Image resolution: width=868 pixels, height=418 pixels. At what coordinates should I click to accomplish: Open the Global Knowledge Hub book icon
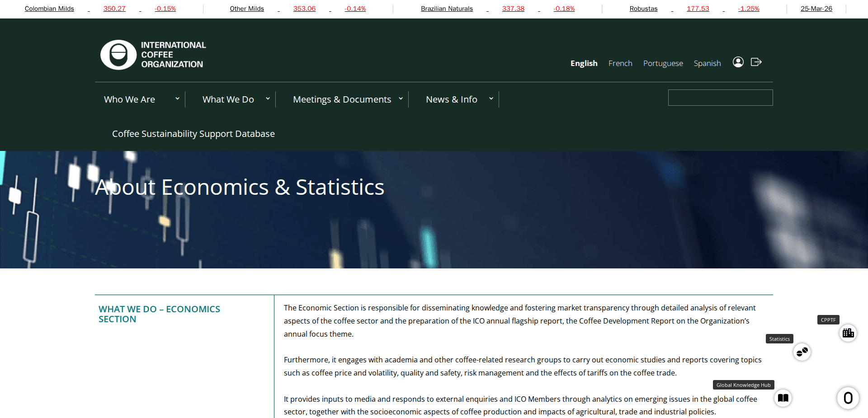(783, 398)
